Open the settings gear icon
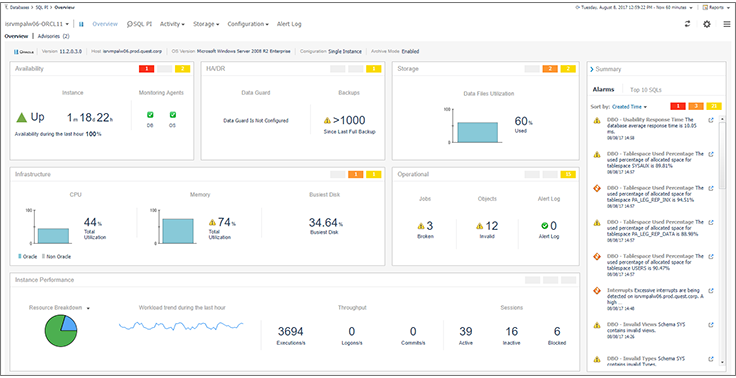 [x=706, y=24]
